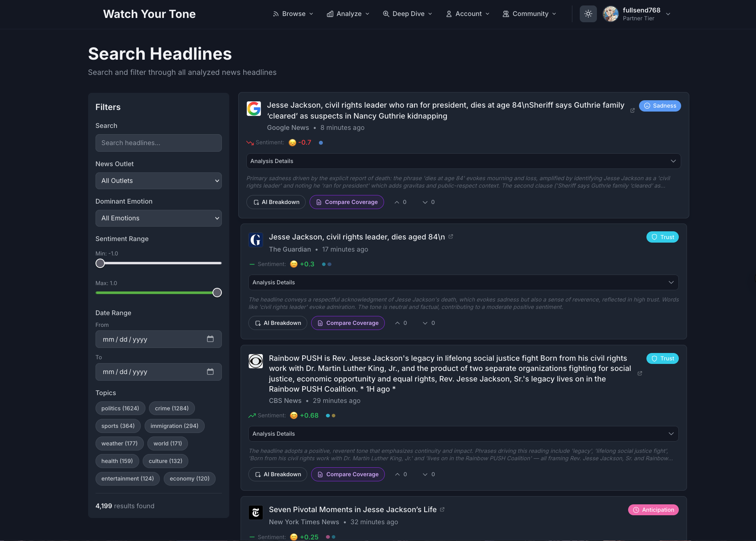Image resolution: width=756 pixels, height=541 pixels.
Task: Open the Community navigation menu
Action: click(529, 14)
